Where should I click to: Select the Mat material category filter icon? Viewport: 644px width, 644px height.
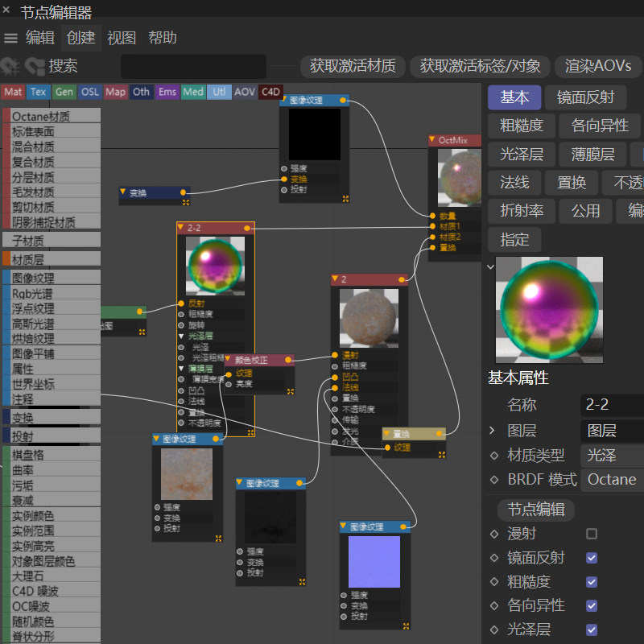pyautogui.click(x=12, y=92)
